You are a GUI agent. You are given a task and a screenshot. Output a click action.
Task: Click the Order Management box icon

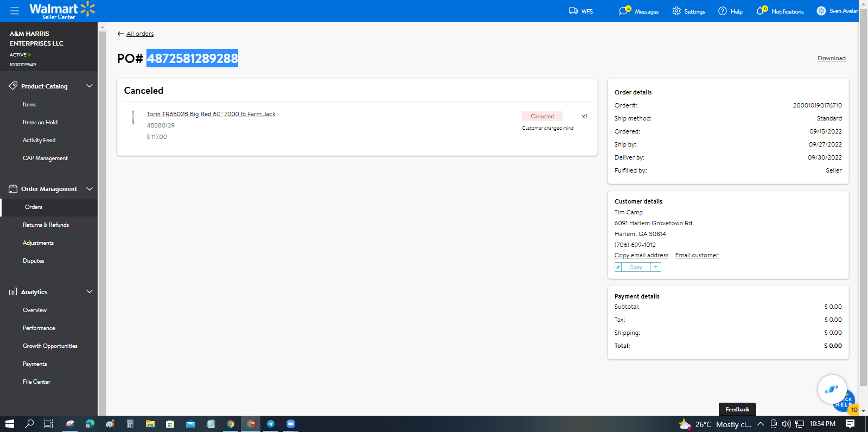(13, 189)
